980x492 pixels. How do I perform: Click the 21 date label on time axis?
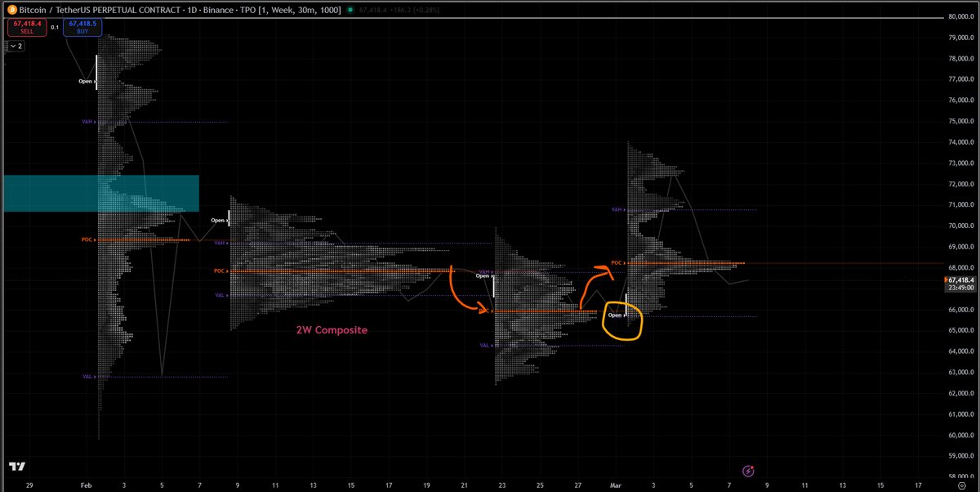pyautogui.click(x=464, y=484)
